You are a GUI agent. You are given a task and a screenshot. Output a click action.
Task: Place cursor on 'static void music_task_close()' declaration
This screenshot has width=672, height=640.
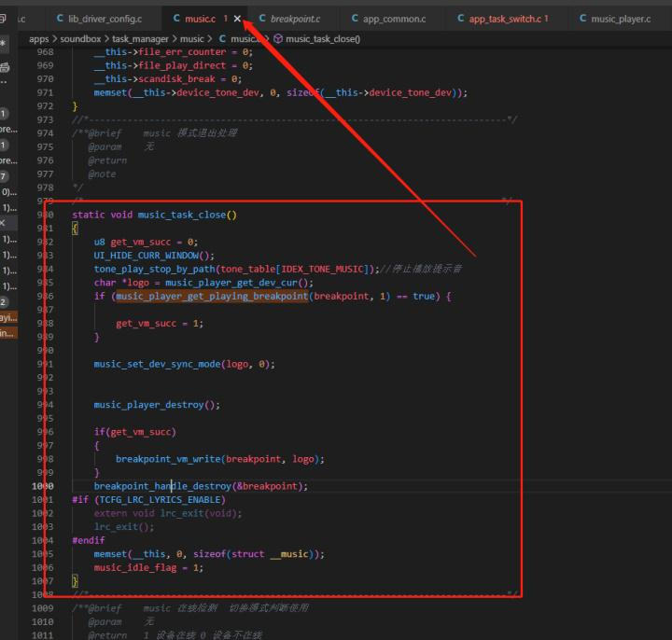154,215
